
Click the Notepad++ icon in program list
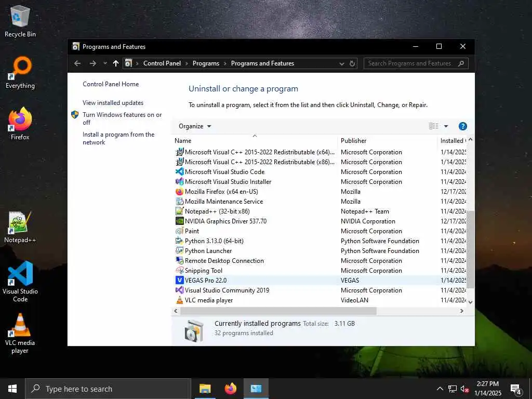pyautogui.click(x=179, y=211)
